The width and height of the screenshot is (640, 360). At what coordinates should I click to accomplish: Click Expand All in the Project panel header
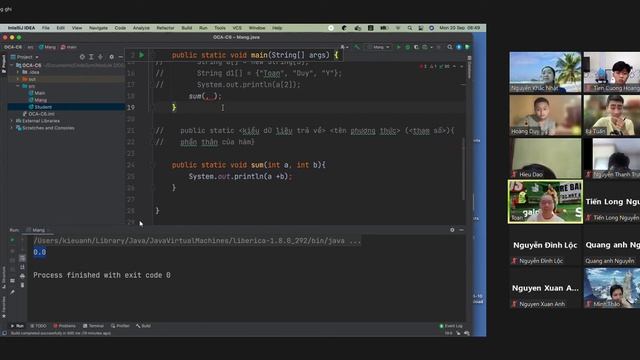pyautogui.click(x=91, y=57)
